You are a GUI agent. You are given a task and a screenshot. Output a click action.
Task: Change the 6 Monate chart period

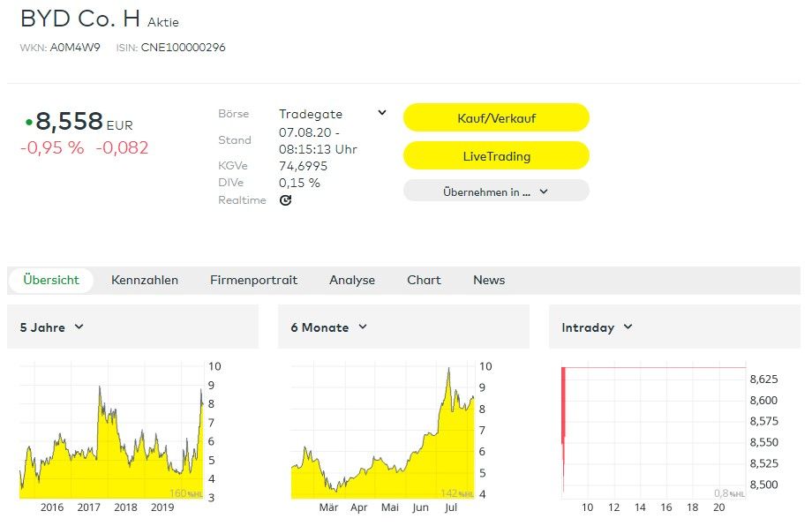[x=328, y=327]
